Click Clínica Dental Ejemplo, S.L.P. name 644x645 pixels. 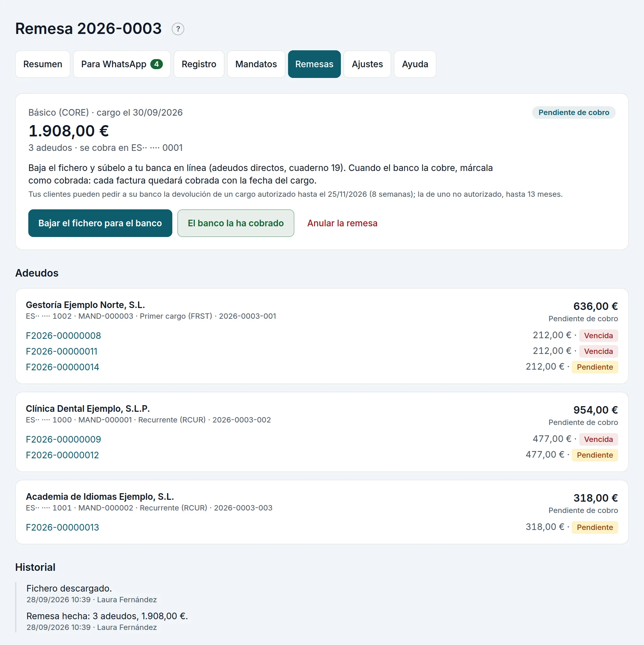88,409
